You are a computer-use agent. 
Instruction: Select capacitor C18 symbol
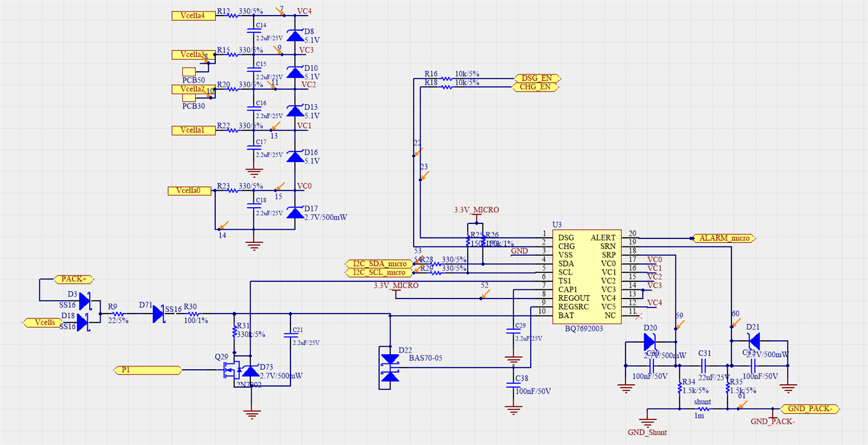(x=253, y=205)
